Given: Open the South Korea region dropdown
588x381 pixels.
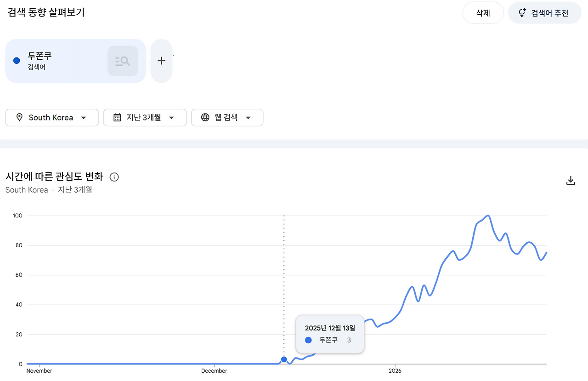Looking at the screenshot, I should (52, 118).
